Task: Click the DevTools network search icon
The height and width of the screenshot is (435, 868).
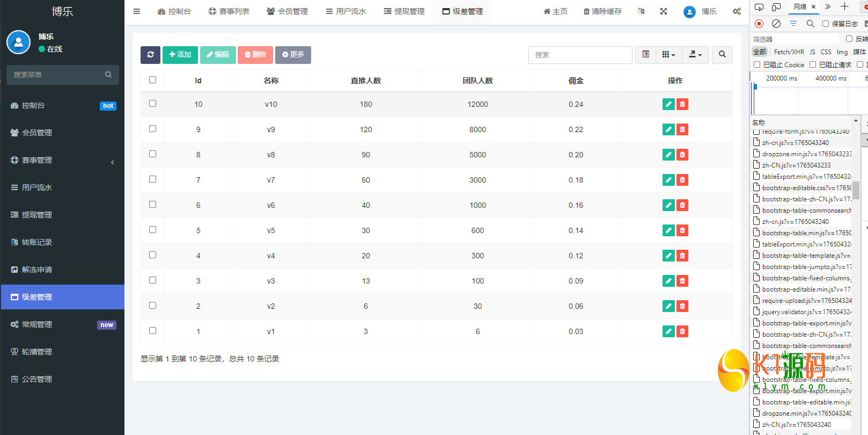Action: coord(811,24)
